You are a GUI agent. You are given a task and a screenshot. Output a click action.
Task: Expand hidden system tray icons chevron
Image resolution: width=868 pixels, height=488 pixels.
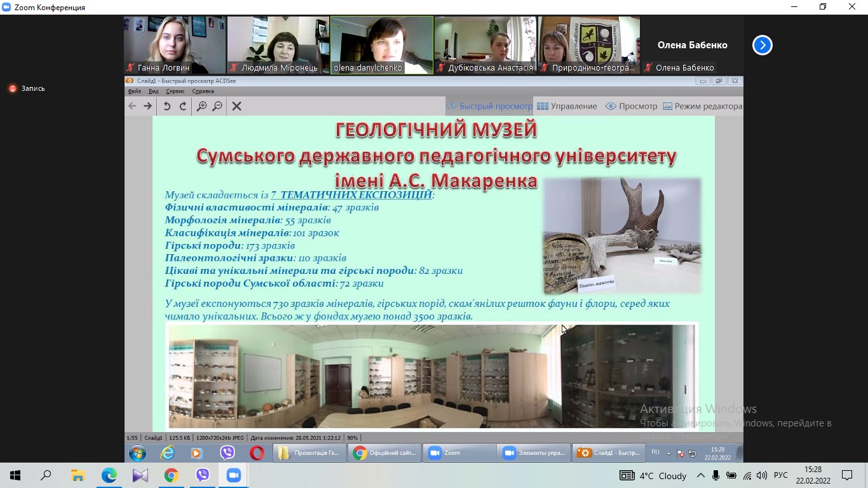point(700,475)
